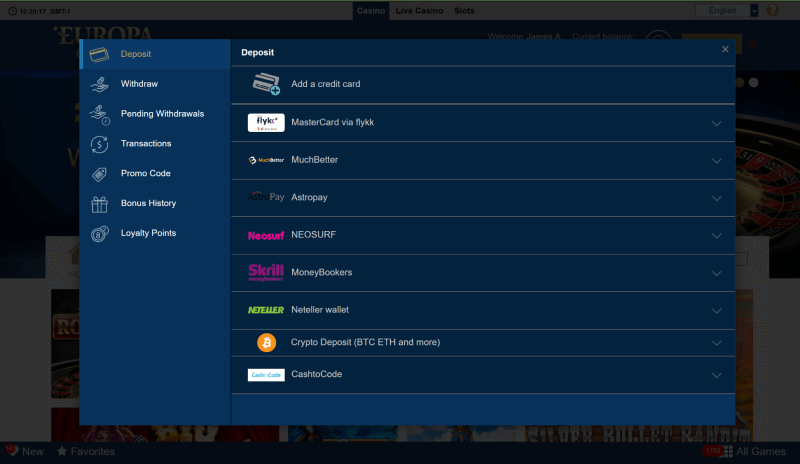Screen dimensions: 800x464
Task: Select Add a credit card option
Action: click(x=483, y=85)
